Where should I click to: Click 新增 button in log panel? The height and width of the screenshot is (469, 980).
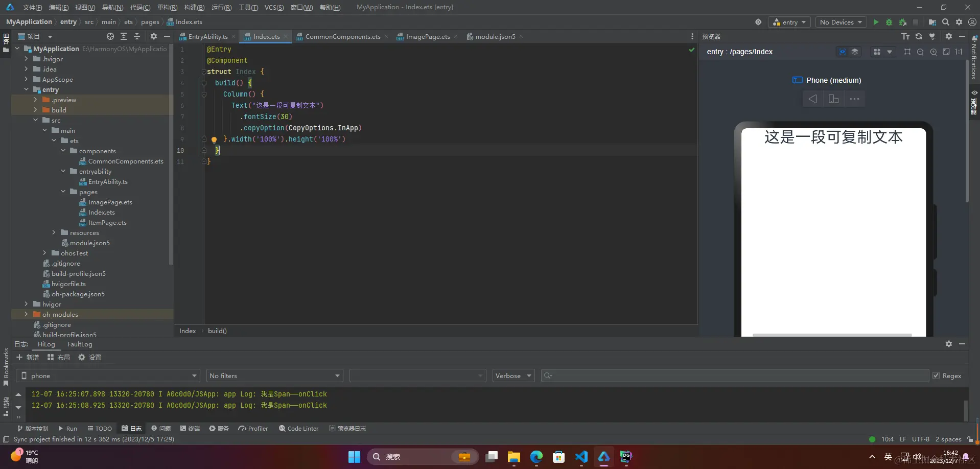coord(28,357)
